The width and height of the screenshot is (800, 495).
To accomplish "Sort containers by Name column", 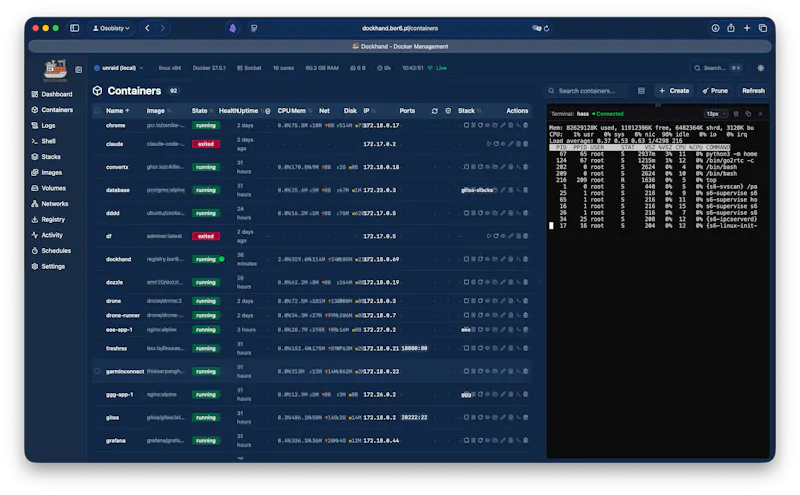I will pos(117,111).
